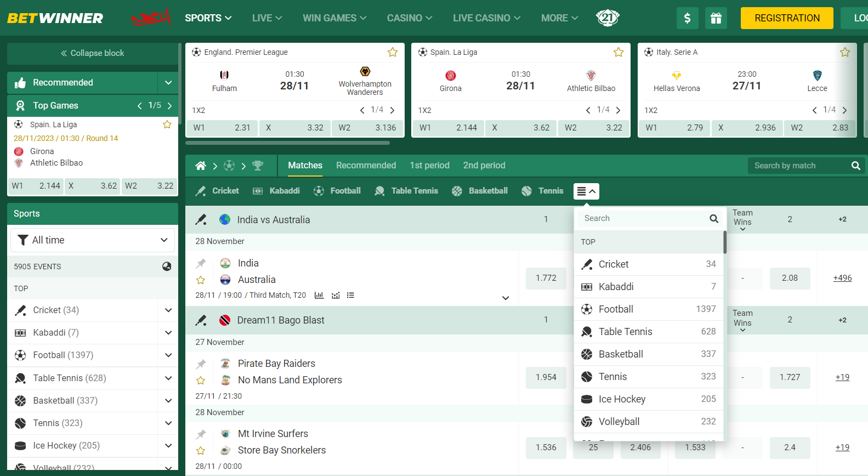Open list icon for India vs Australia
The width and height of the screenshot is (868, 476).
pos(350,295)
